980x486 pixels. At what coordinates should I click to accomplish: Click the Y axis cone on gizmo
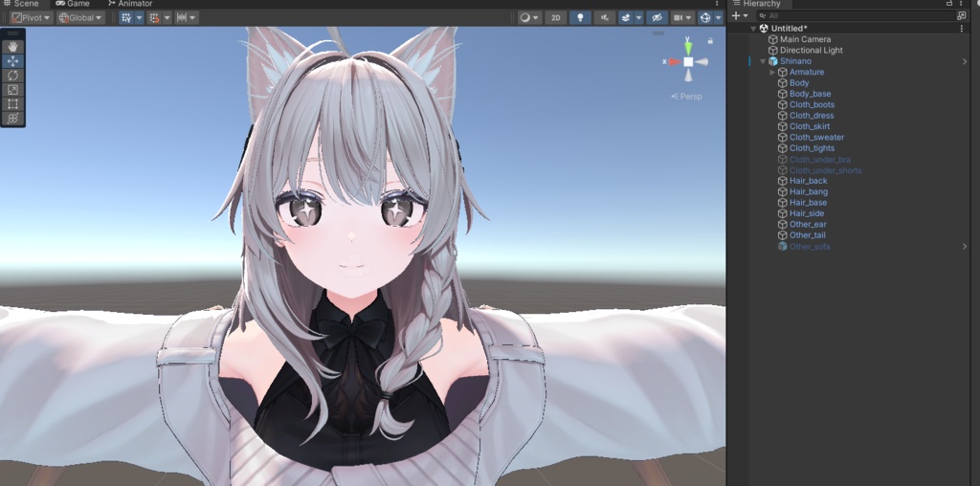[688, 48]
